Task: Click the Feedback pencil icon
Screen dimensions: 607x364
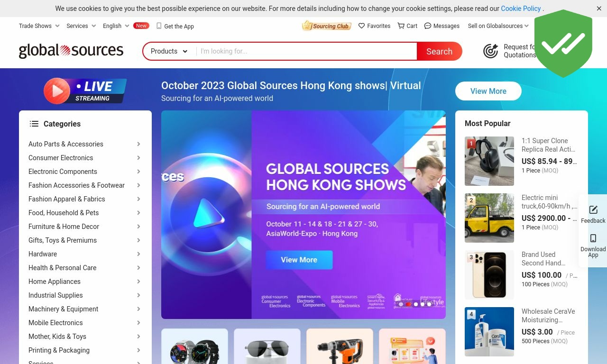Action: click(x=593, y=210)
